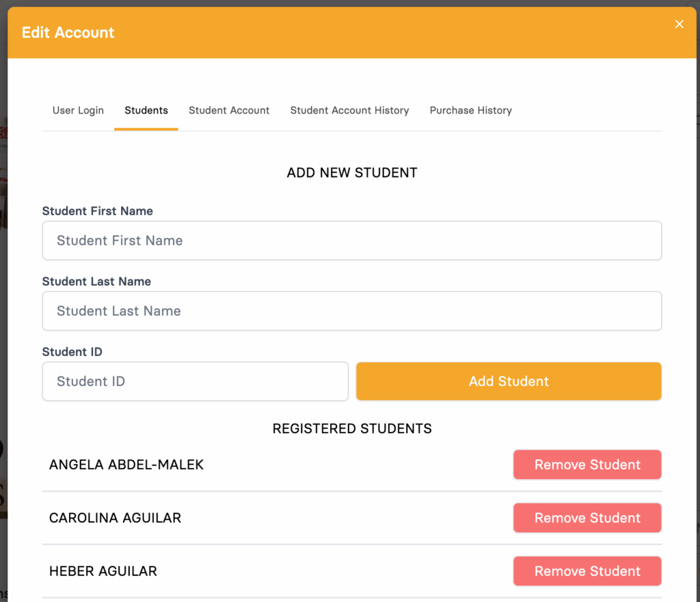Click the REGISTERED STUDENTS heading
700x602 pixels.
tap(352, 429)
